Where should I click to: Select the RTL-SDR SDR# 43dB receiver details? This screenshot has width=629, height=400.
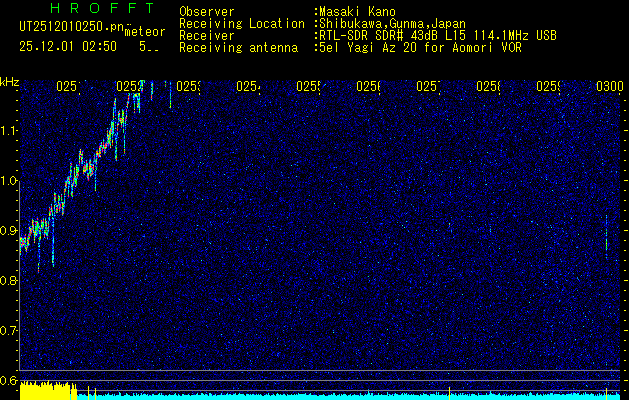click(x=438, y=36)
